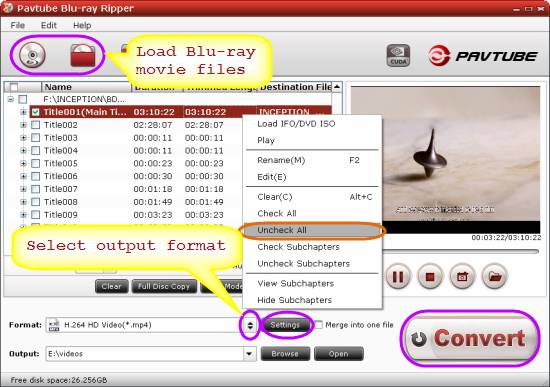Choose Edit(E) in the context menu
This screenshot has width=550, height=387.
[x=312, y=177]
